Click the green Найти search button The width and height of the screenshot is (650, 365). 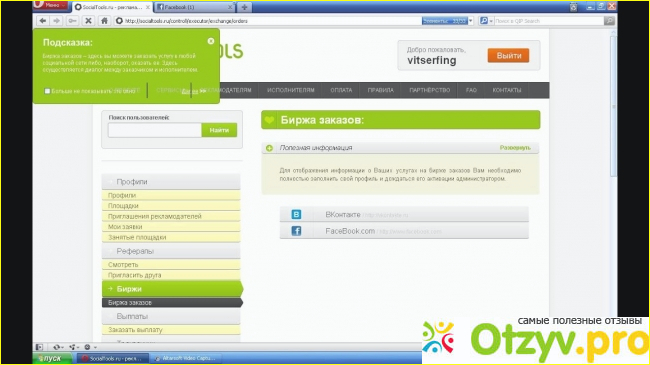click(219, 130)
